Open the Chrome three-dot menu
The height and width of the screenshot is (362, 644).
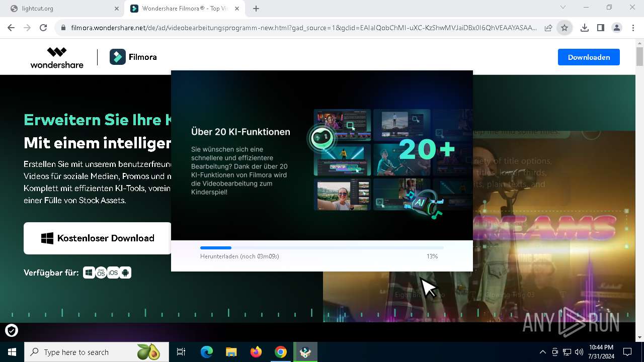click(633, 28)
